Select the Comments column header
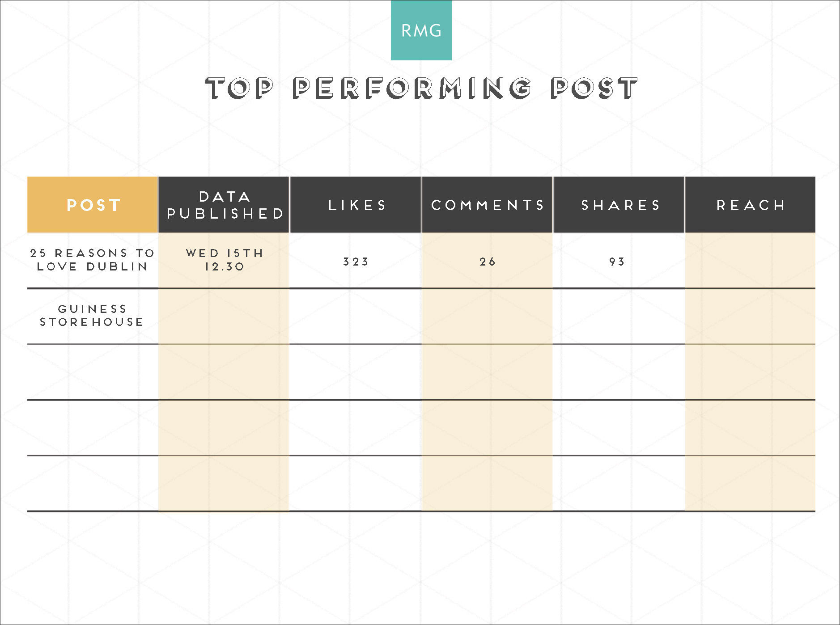 [x=487, y=205]
